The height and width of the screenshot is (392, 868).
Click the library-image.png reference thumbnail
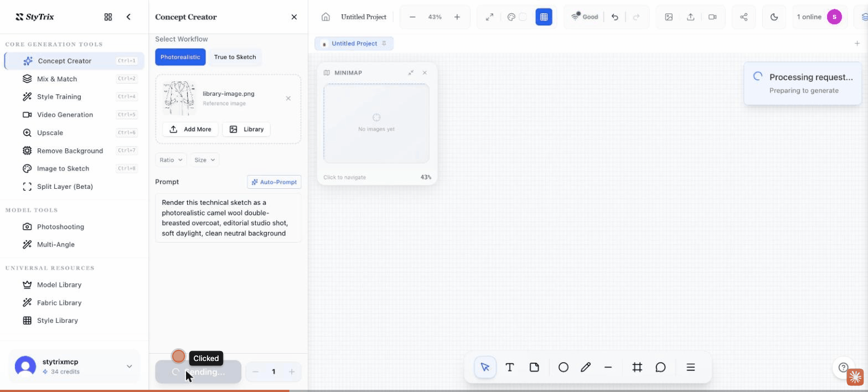(179, 98)
